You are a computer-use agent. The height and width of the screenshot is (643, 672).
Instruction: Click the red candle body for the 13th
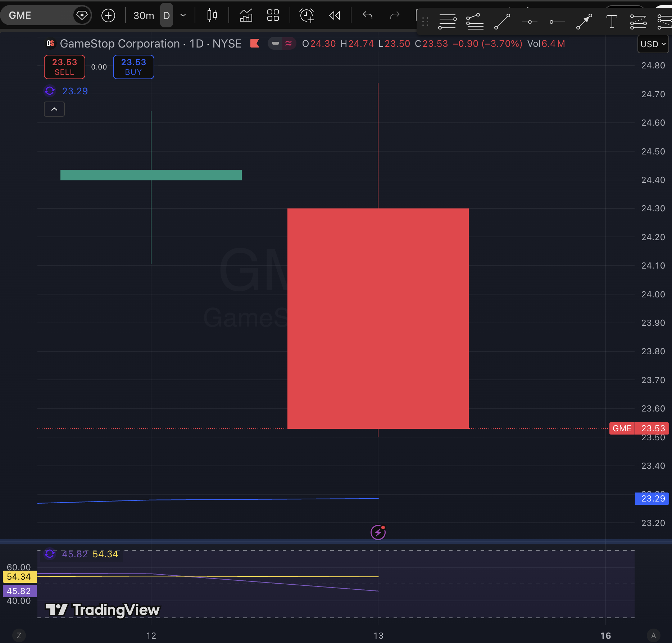[378, 318]
